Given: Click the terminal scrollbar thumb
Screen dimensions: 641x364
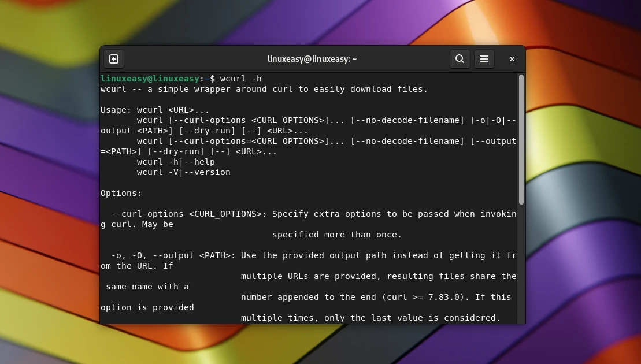Looking at the screenshot, I should click(521, 139).
